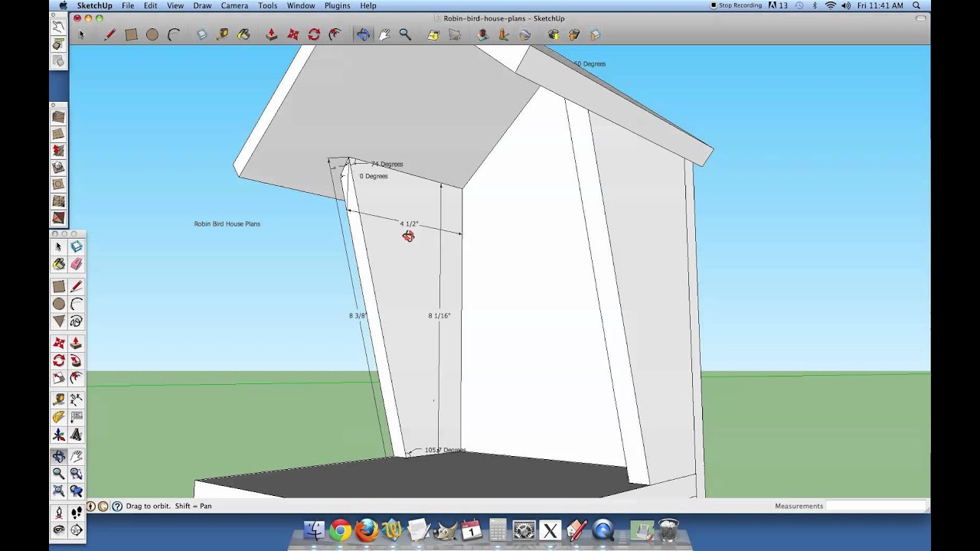980x551 pixels.
Task: Click the Zoom magnifier in top toolbar
Action: [x=405, y=34]
